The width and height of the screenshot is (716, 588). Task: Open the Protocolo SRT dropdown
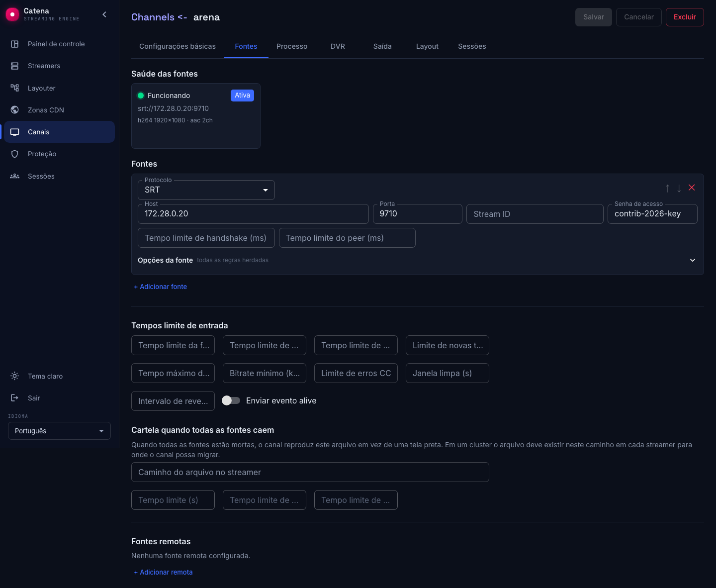coord(206,190)
